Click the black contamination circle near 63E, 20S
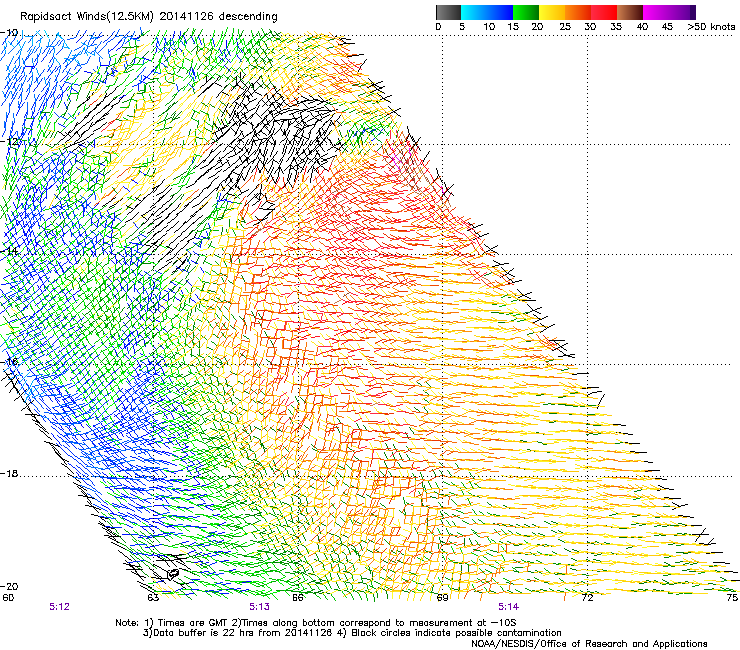 click(173, 574)
